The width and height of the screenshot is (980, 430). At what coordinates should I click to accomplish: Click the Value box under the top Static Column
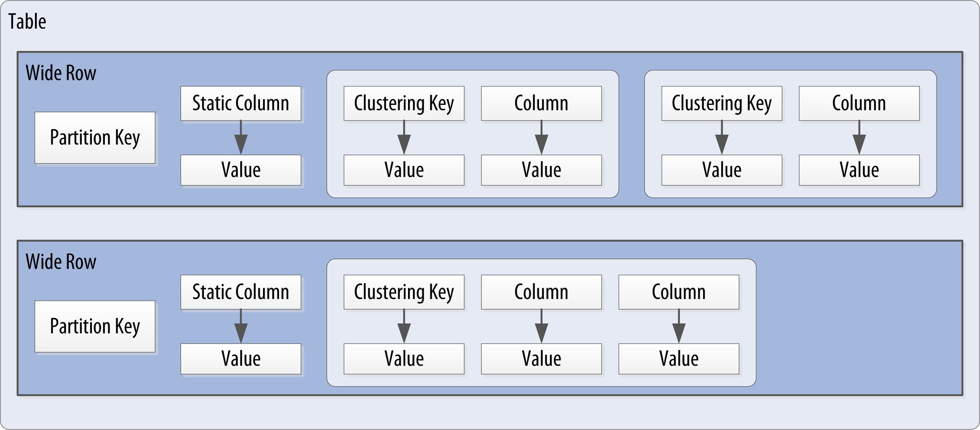pyautogui.click(x=241, y=170)
